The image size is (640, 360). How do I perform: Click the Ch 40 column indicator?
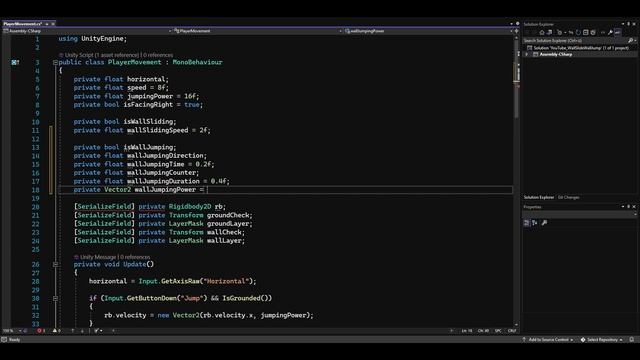coord(483,331)
